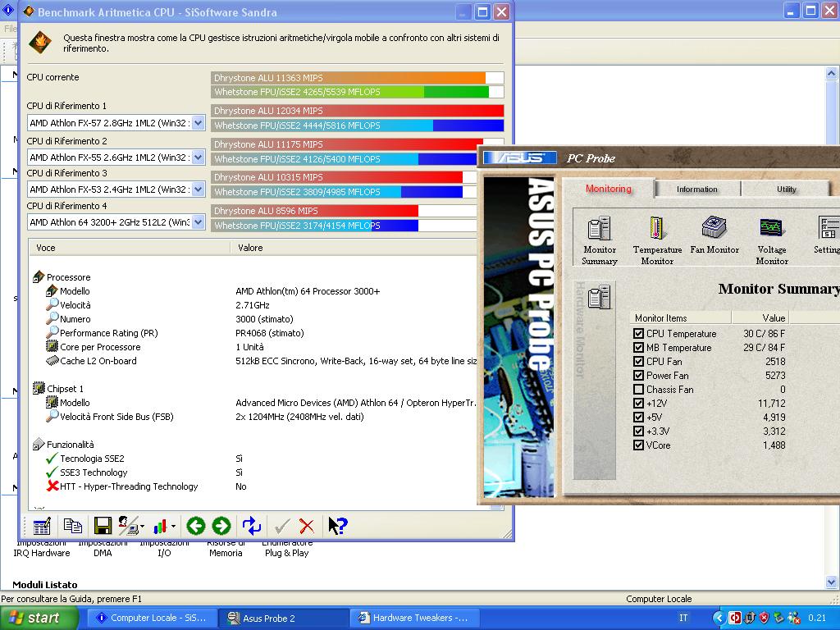Uncheck the CPU Fan checkbox
The image size is (840, 630).
click(638, 361)
